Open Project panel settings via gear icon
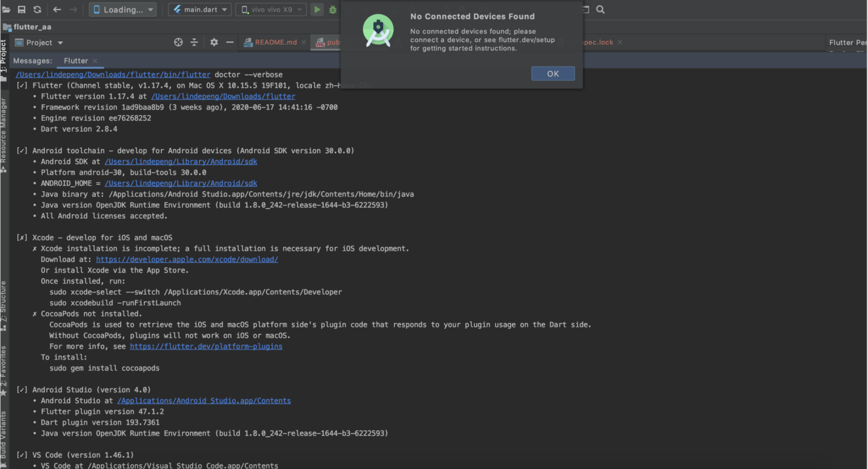Image resolution: width=868 pixels, height=469 pixels. [214, 42]
